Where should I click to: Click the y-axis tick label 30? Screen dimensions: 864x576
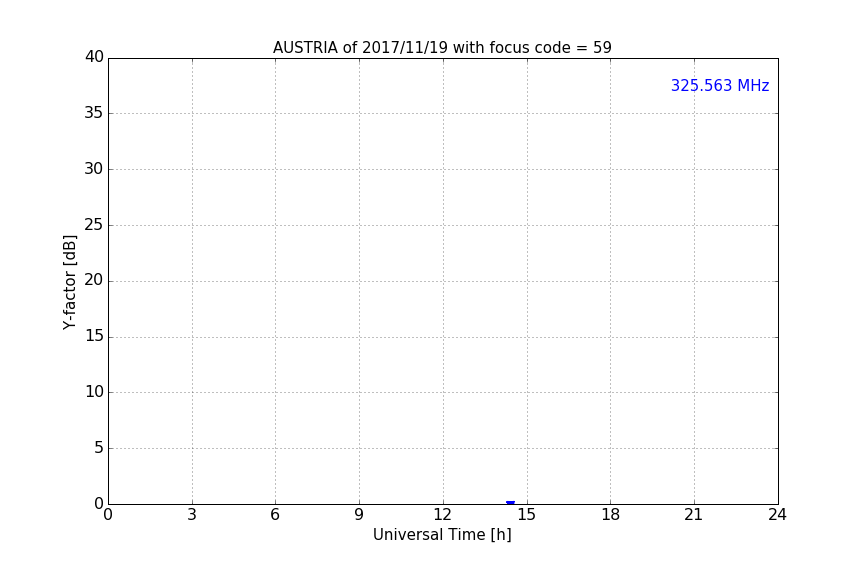(94, 169)
